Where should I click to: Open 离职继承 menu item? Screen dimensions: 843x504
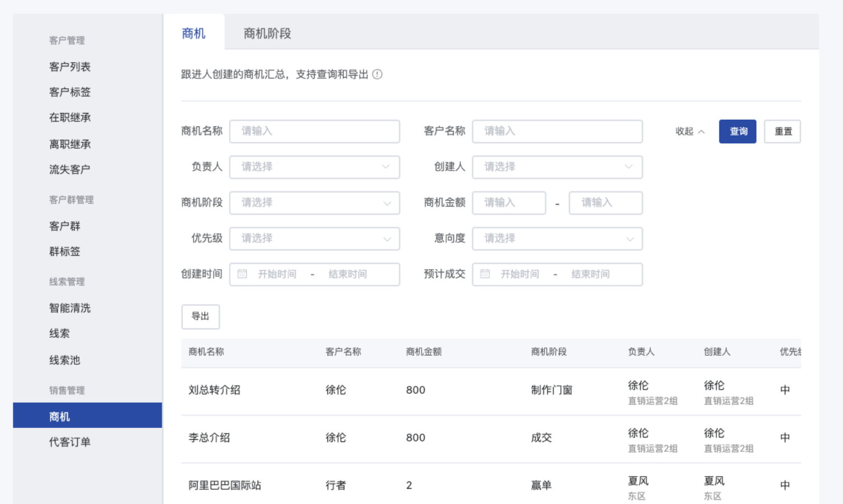70,144
